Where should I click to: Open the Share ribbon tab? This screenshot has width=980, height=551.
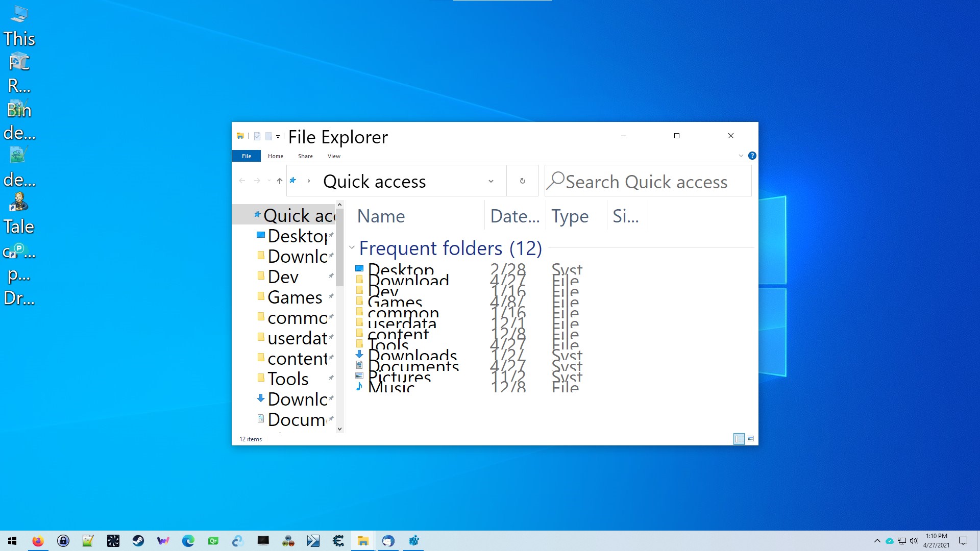point(305,156)
